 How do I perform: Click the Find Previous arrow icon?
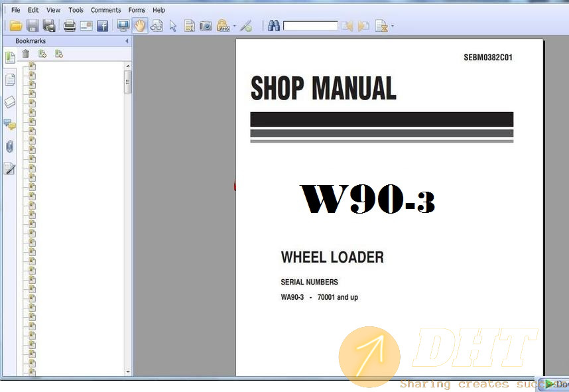[348, 26]
